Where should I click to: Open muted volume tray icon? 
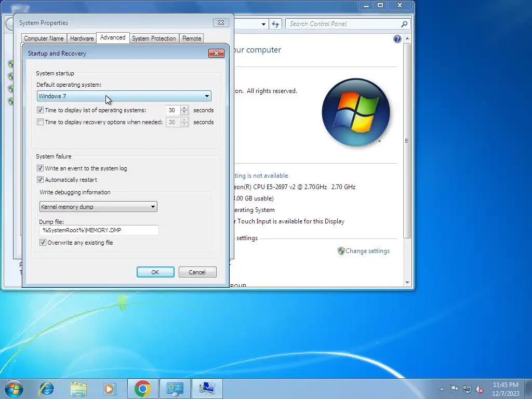point(480,389)
